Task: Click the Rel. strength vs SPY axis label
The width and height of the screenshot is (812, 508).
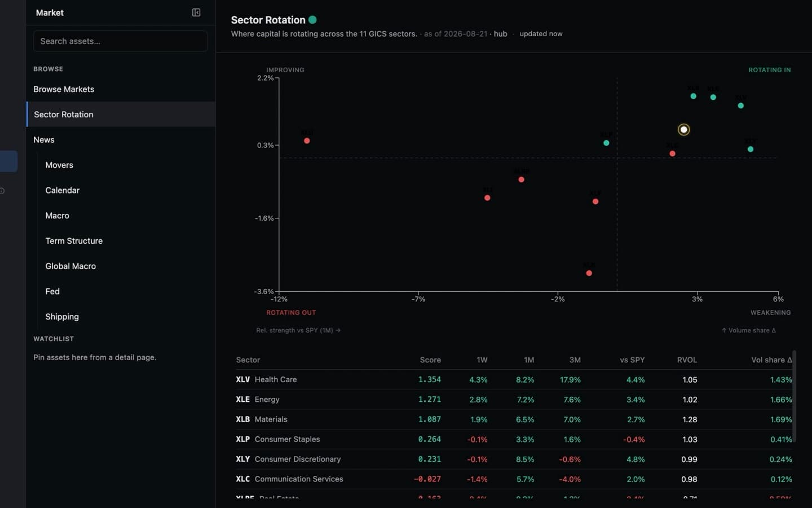Action: pyautogui.click(x=298, y=330)
